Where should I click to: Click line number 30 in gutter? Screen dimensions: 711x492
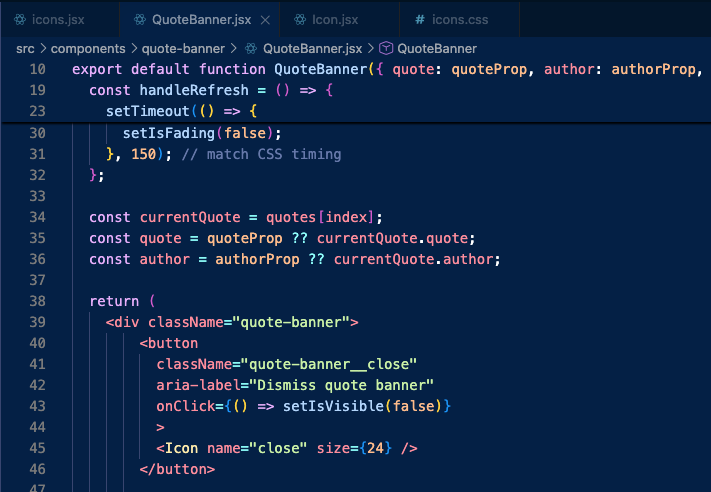[38, 133]
